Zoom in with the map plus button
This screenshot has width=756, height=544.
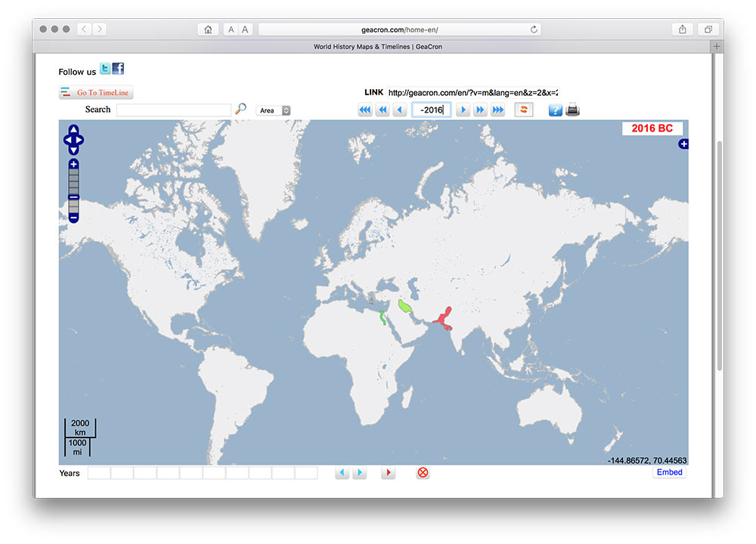[74, 164]
